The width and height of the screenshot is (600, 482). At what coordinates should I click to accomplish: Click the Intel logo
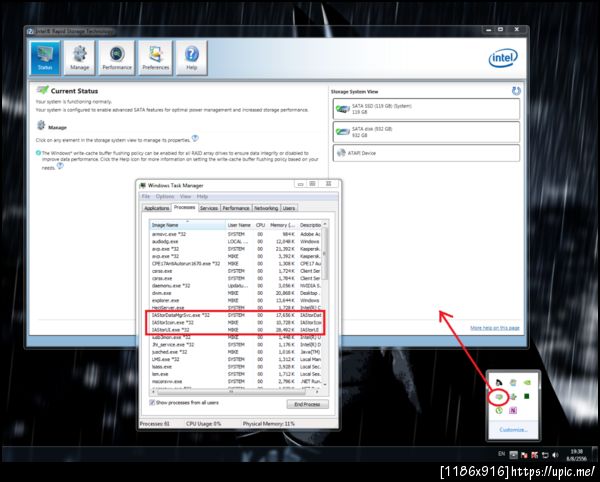coord(503,58)
